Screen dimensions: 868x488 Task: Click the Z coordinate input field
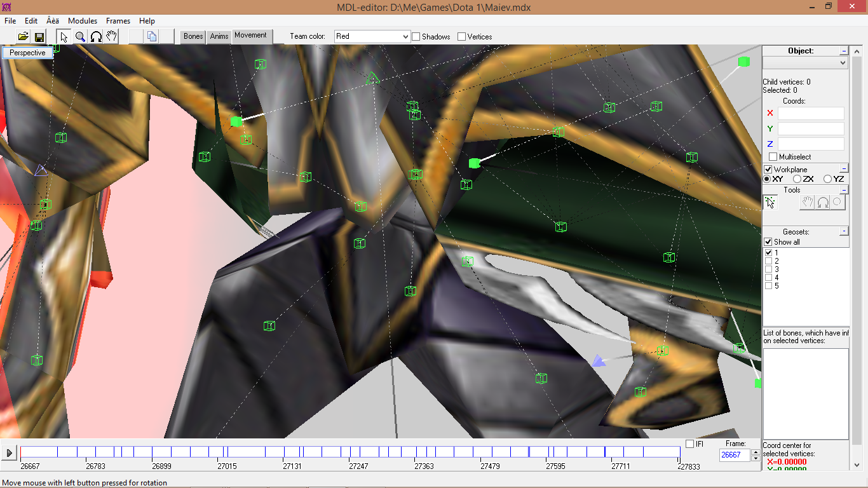811,144
